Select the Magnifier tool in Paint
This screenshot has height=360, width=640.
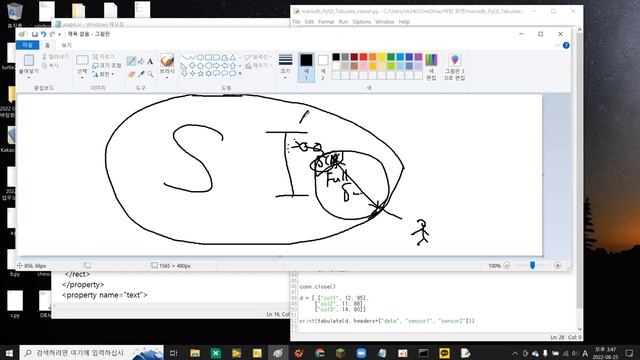[150, 74]
